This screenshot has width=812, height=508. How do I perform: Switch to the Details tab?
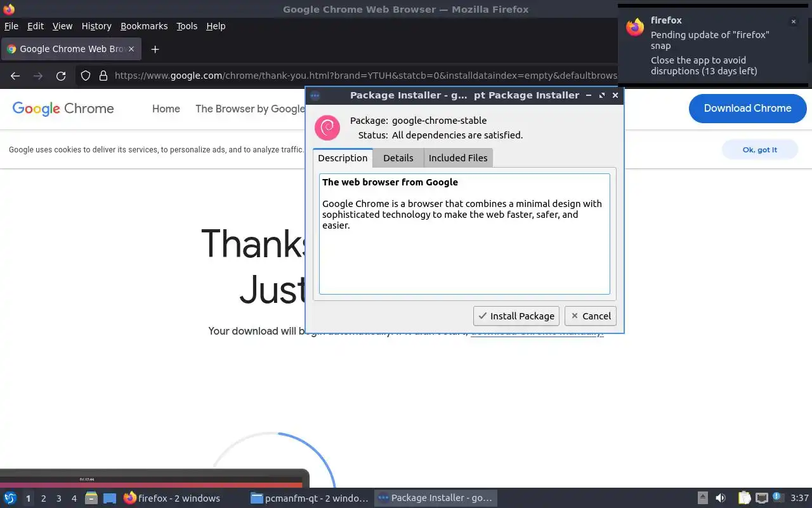point(398,158)
